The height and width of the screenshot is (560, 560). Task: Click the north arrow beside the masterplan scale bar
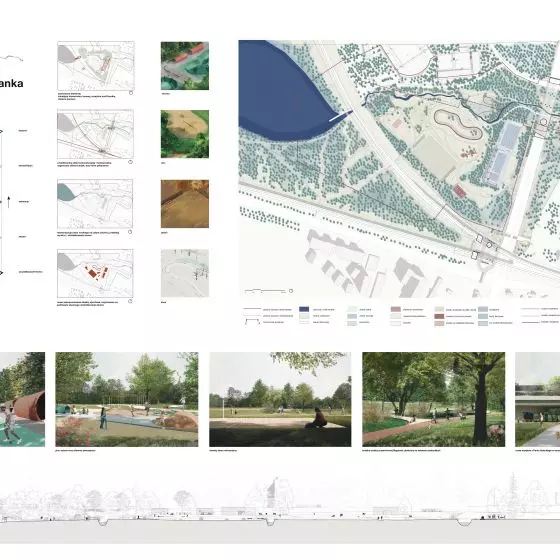(x=291, y=291)
